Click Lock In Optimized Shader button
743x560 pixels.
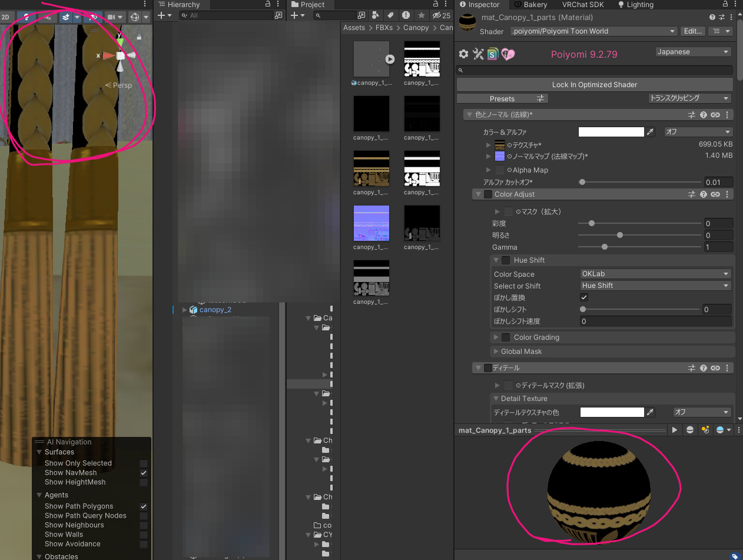595,85
